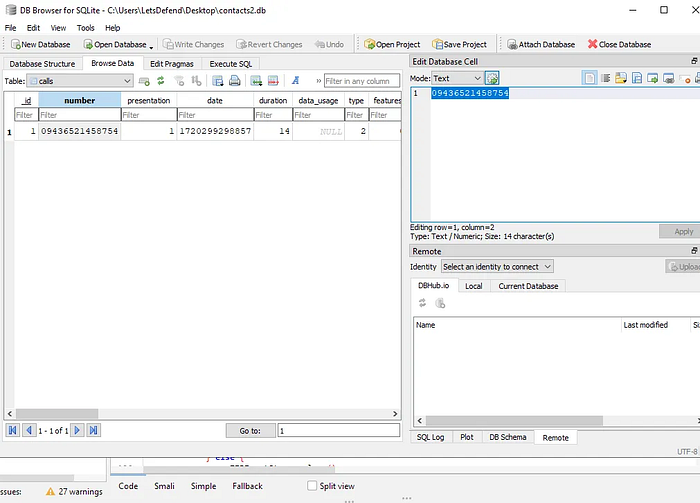
Task: Go to the previous page of records
Action: click(x=29, y=430)
